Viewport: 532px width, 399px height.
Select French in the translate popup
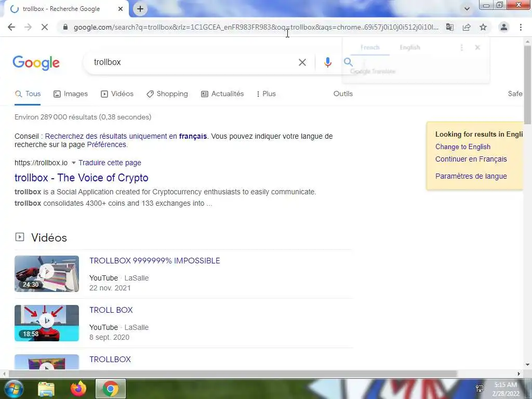pos(370,47)
